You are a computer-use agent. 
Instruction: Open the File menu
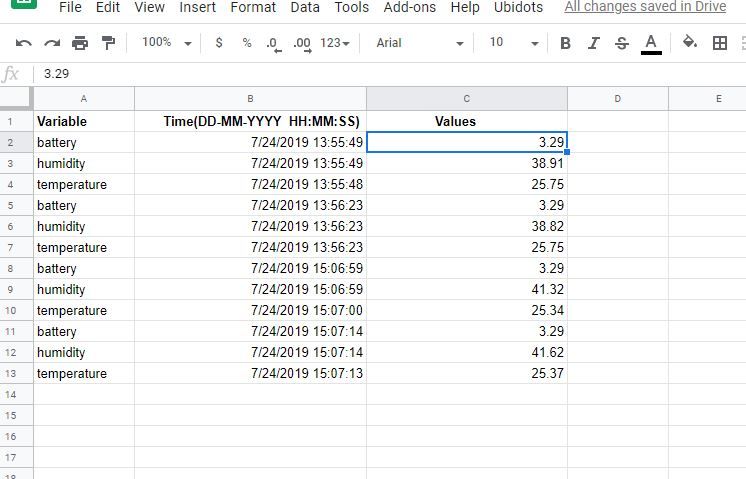(70, 7)
